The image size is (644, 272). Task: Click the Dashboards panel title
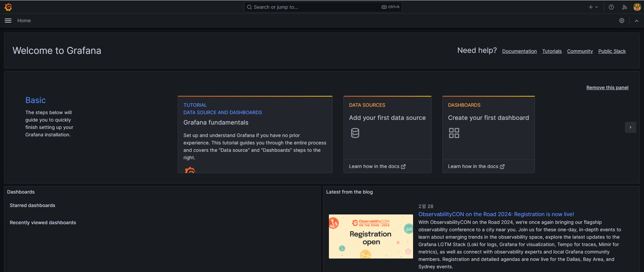pyautogui.click(x=21, y=192)
